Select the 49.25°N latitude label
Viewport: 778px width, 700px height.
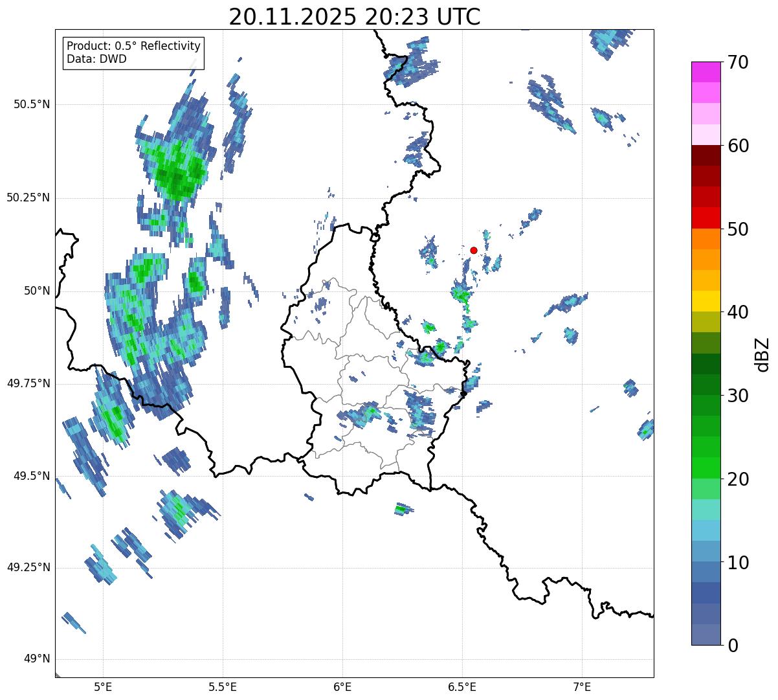(x=28, y=567)
